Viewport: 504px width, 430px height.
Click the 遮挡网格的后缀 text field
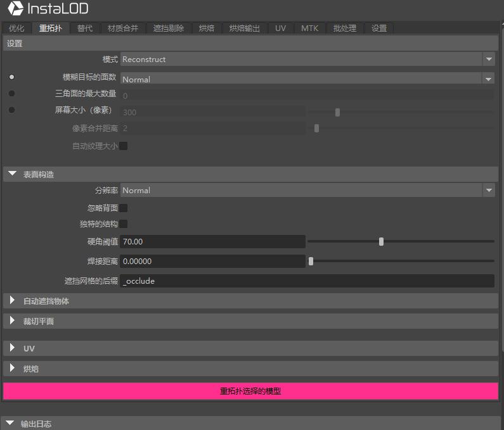click(307, 281)
